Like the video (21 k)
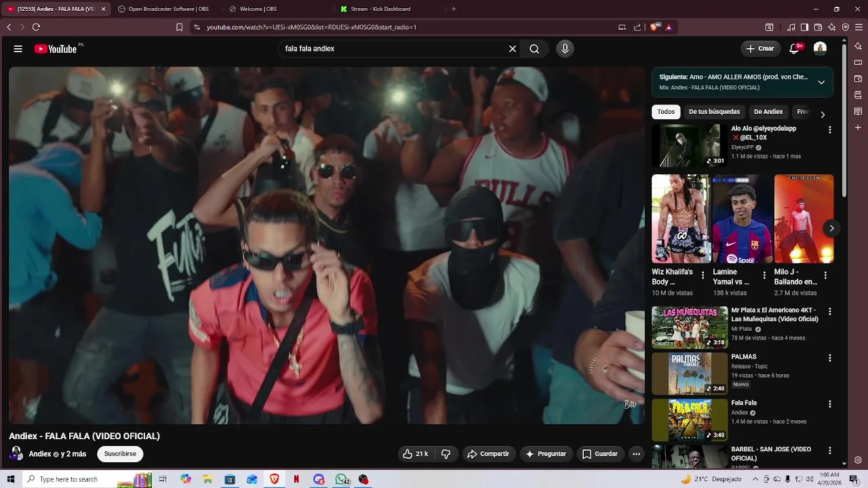 415,454
